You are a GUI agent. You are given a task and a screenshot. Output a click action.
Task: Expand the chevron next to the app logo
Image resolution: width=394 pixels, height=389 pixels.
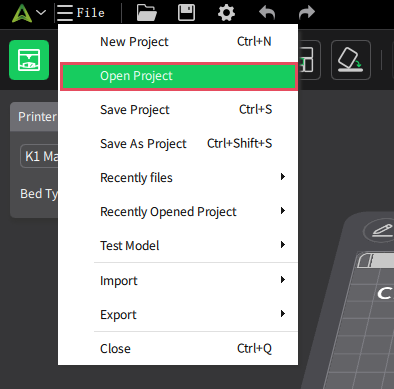41,13
